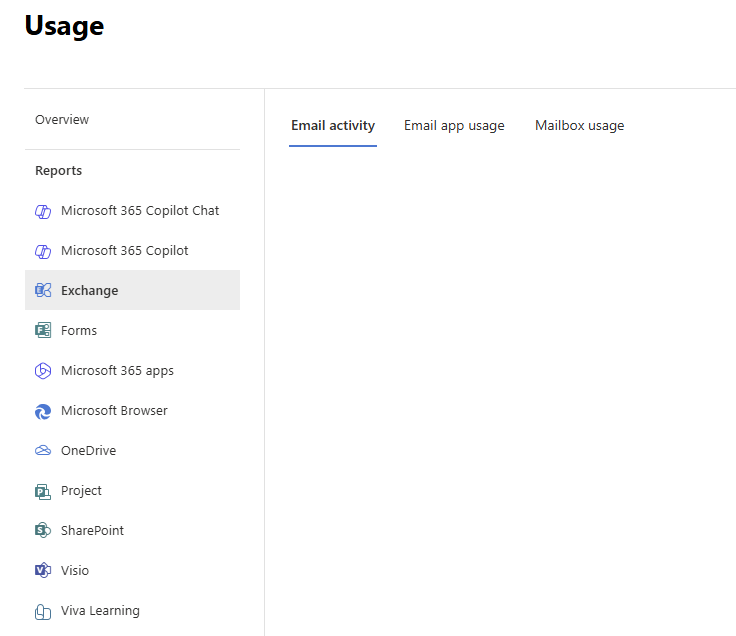Click the Viva Learning icon
Viewport: 736px width, 636px height.
tap(43, 612)
